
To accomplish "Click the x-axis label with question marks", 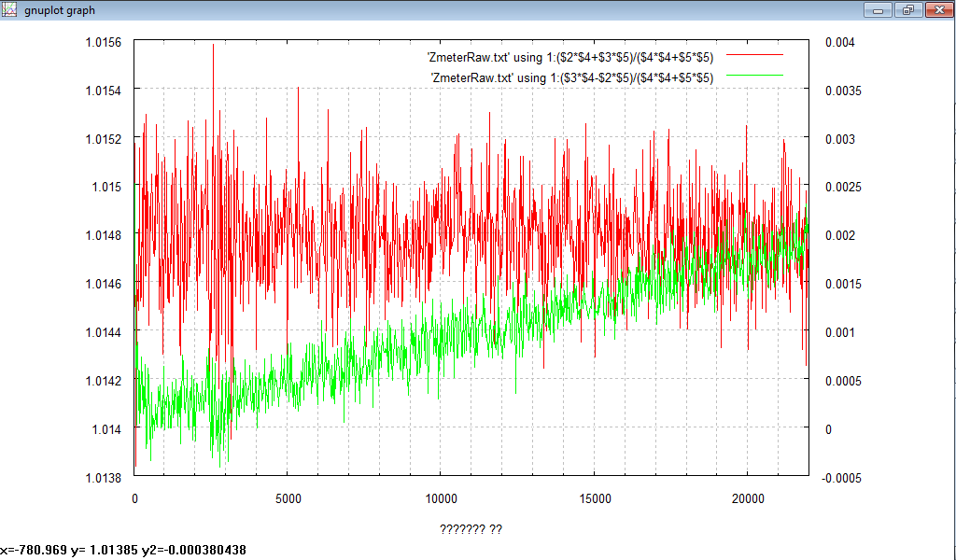I will coord(471,529).
